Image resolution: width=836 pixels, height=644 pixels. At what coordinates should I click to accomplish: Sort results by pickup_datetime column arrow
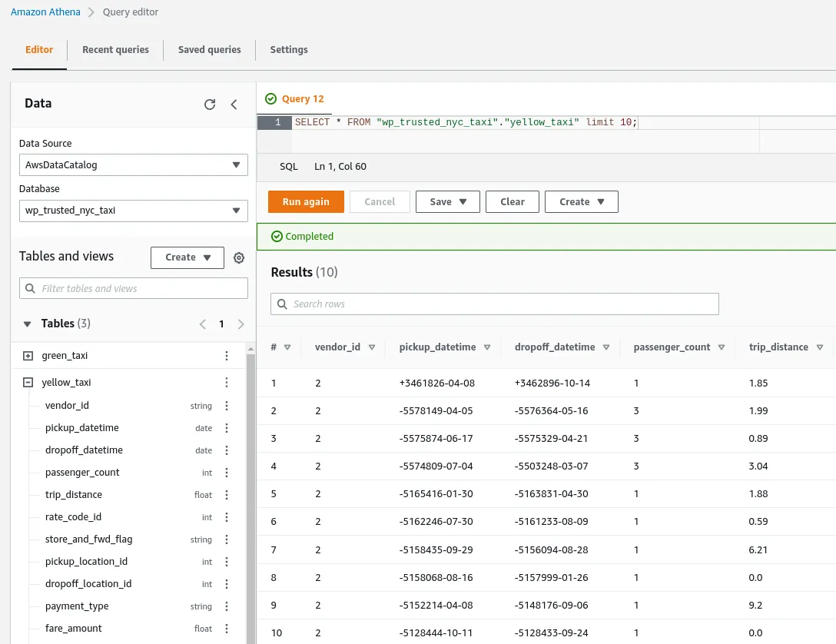487,347
